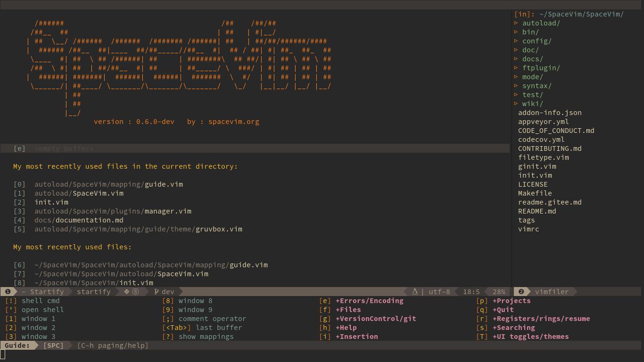644x362 pixels.
Task: Choose [1] window 1 mapping
Action: 30,319
